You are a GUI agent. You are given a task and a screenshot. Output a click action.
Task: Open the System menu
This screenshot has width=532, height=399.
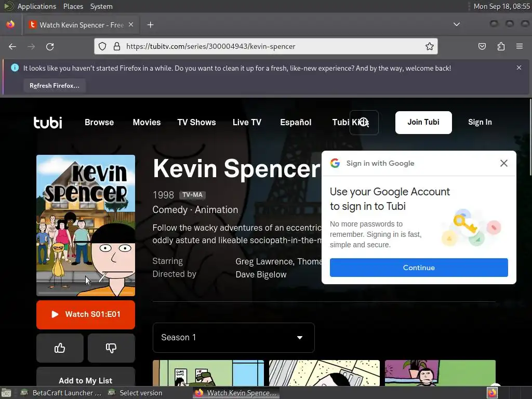pos(101,6)
